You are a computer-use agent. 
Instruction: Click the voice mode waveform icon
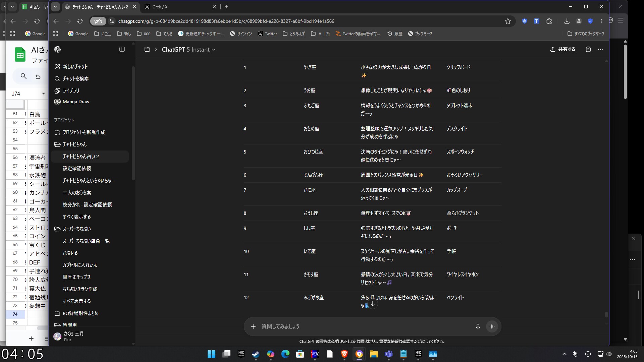(x=492, y=326)
